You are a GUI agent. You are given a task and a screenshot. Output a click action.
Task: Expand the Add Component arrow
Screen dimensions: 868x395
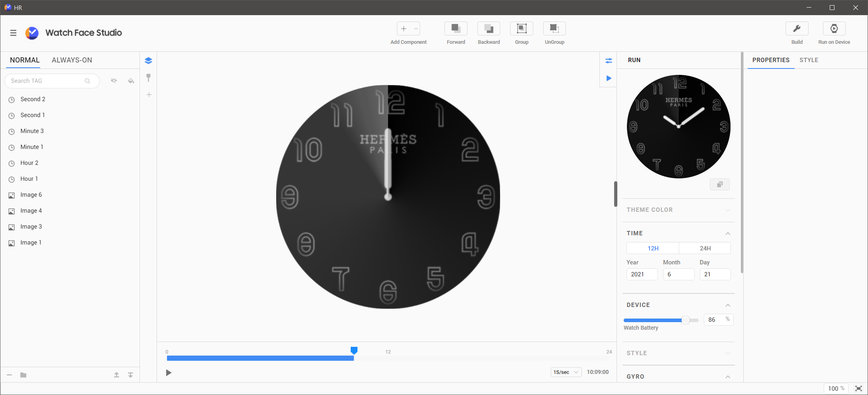[416, 29]
